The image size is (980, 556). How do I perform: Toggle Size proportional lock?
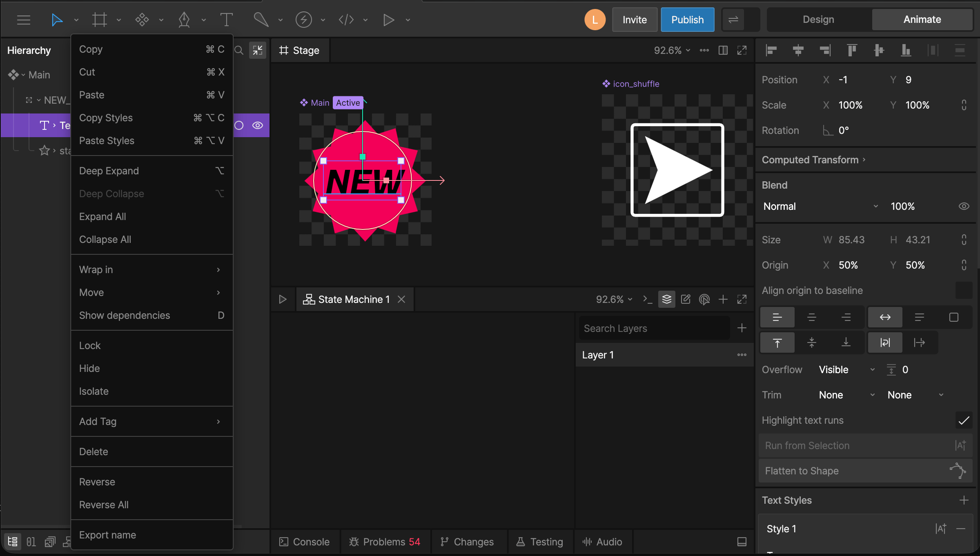coord(964,240)
